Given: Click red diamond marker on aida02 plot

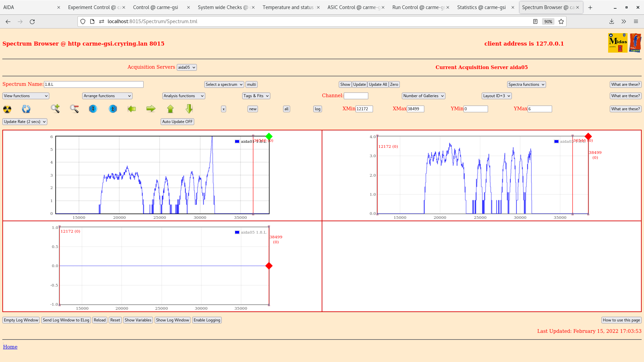Looking at the screenshot, I should coord(588,136).
